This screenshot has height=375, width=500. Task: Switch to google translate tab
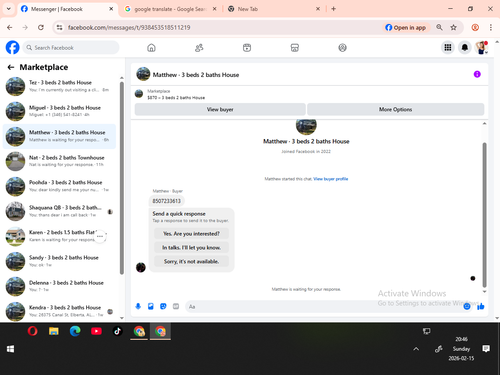(170, 9)
